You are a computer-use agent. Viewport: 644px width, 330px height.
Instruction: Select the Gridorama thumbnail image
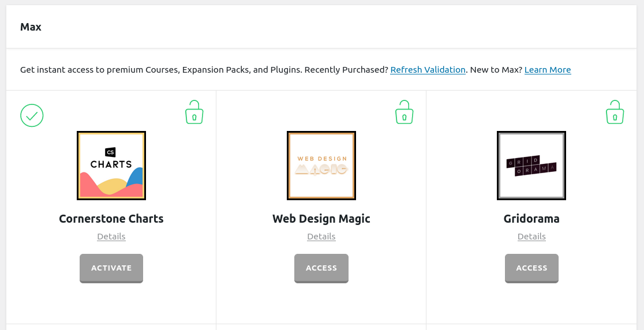(x=531, y=166)
